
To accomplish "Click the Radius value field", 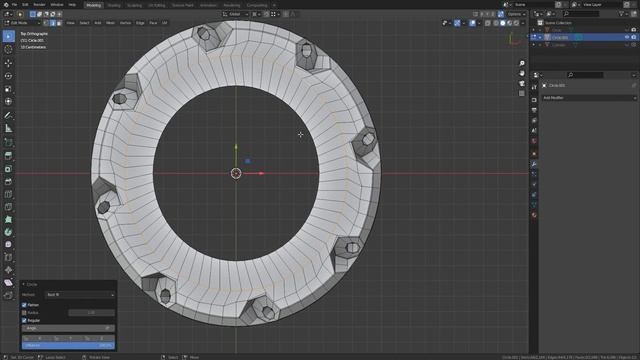I will tap(91, 313).
